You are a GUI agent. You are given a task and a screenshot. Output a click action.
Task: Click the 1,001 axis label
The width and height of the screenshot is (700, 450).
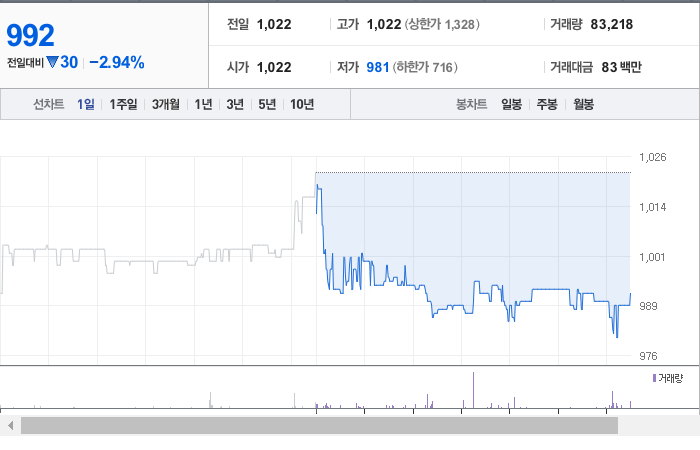(x=652, y=257)
